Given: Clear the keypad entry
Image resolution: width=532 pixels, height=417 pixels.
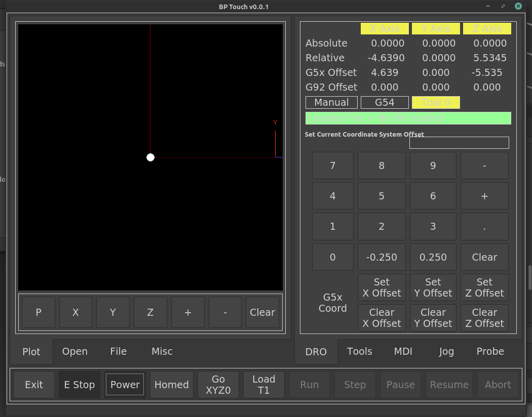Looking at the screenshot, I should click(x=484, y=257).
